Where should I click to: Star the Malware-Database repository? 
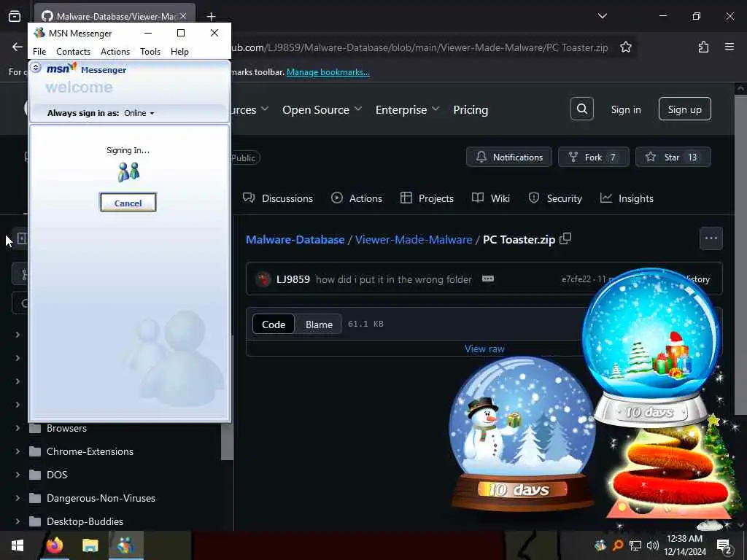click(673, 157)
